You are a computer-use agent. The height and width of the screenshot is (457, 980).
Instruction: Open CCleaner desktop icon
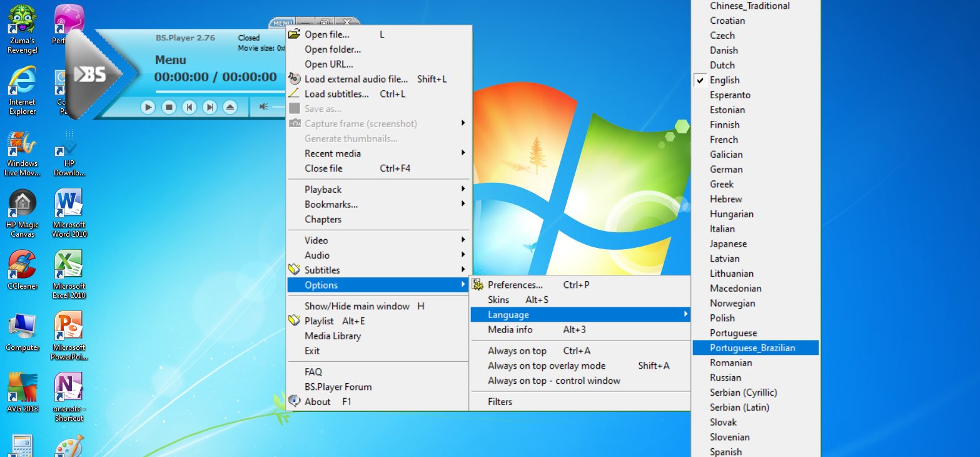click(x=22, y=270)
